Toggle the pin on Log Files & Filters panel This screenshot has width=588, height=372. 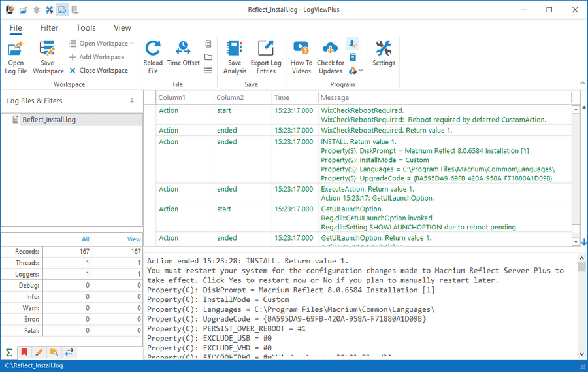(131, 101)
